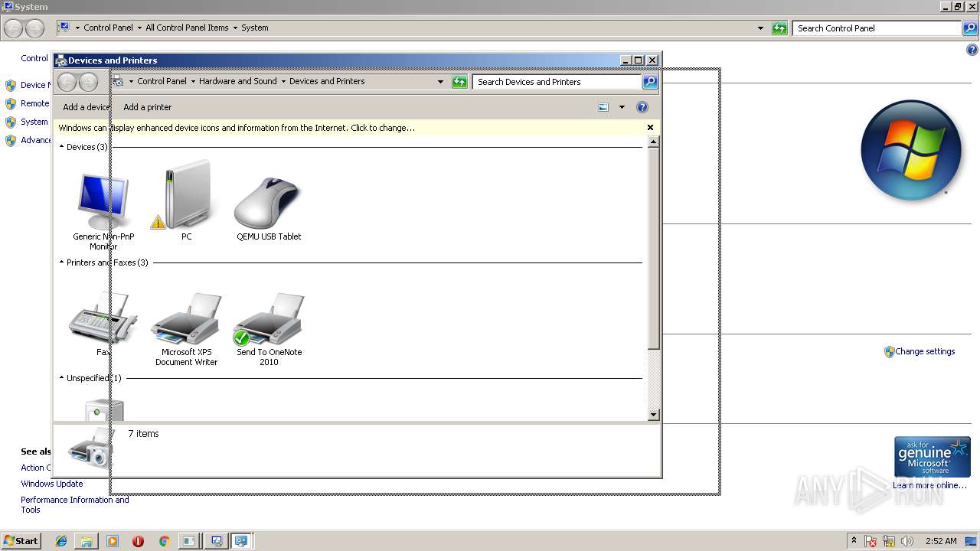Screen dimensions: 980x551
Task: Click Hardware and Sound breadcrumb
Action: click(x=238, y=81)
